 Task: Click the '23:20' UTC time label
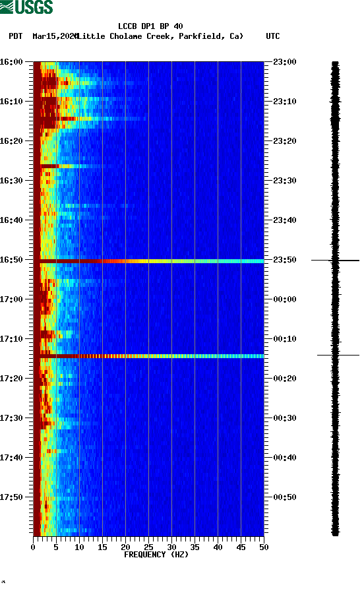pyautogui.click(x=285, y=141)
